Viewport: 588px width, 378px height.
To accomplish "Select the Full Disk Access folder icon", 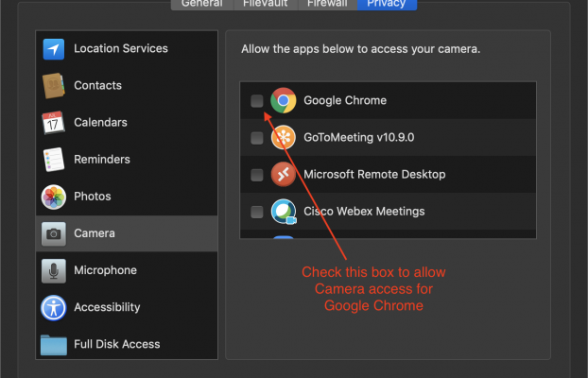I will pos(54,344).
